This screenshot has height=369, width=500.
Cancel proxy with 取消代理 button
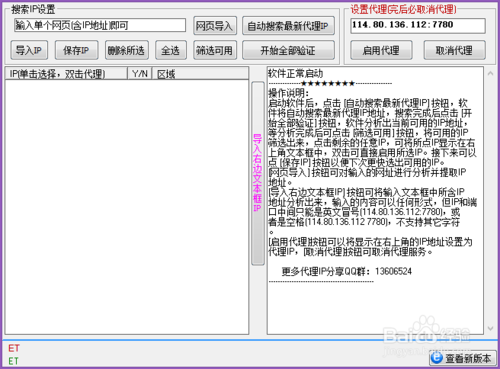pos(454,50)
